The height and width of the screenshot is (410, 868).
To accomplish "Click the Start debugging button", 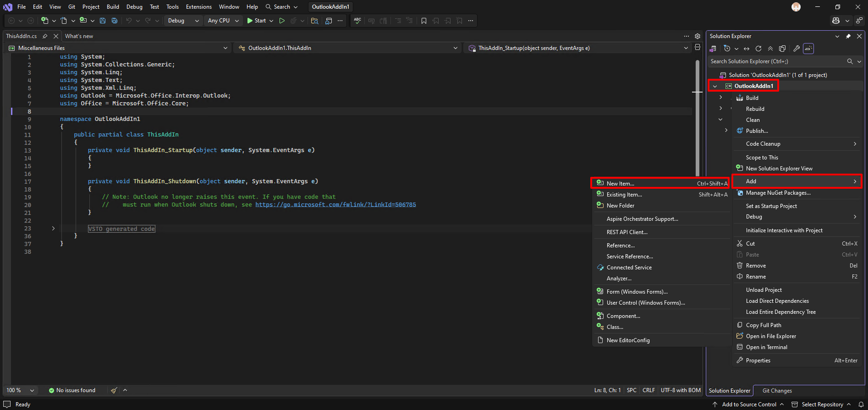I will [256, 21].
